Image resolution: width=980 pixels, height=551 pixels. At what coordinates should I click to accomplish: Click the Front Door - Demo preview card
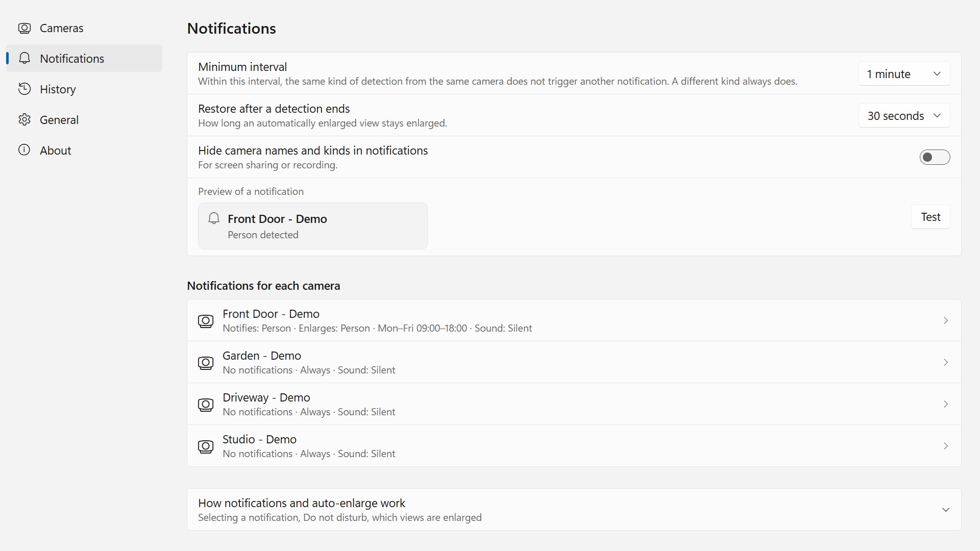[x=313, y=226]
